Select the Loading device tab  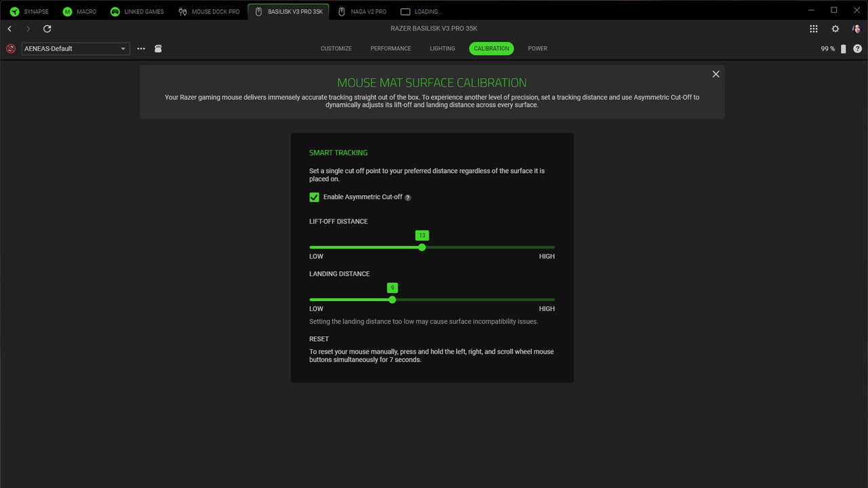421,12
